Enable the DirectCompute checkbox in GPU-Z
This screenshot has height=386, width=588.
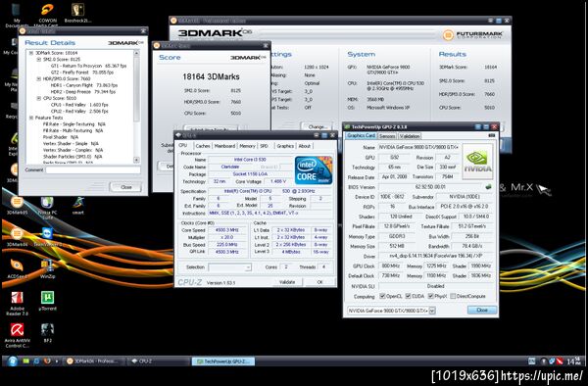pyautogui.click(x=453, y=296)
